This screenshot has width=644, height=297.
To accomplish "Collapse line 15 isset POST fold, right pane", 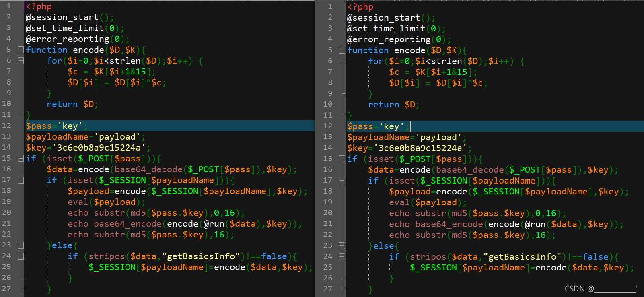I will tap(342, 159).
